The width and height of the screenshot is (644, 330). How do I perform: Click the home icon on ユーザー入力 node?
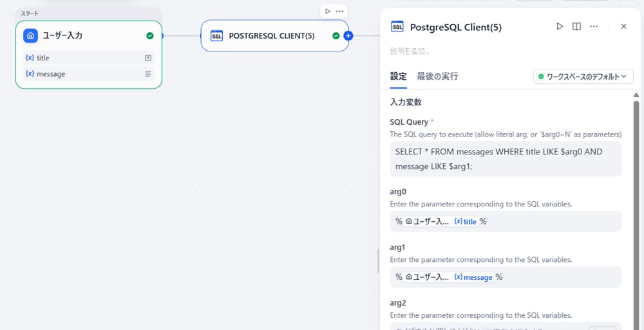coord(30,35)
